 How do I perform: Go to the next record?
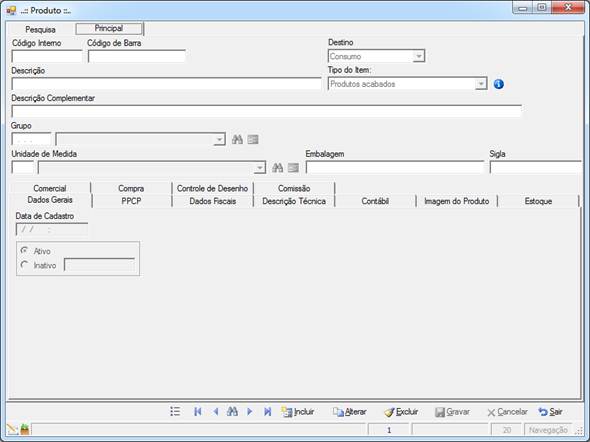click(x=249, y=412)
